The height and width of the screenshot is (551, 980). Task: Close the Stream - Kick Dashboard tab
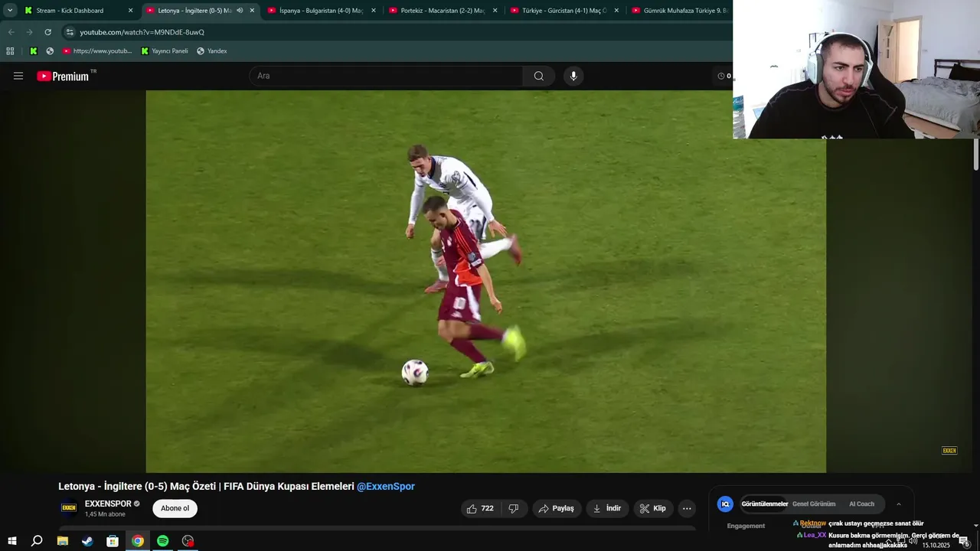coord(130,11)
